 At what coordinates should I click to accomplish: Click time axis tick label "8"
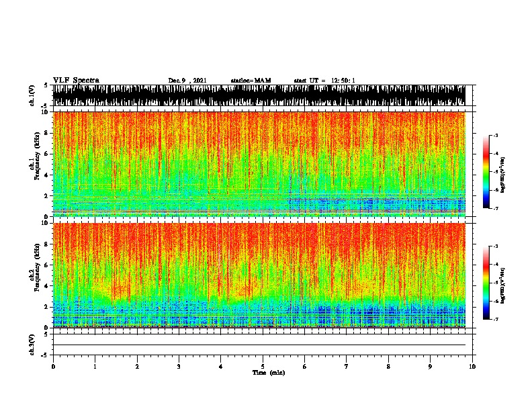click(388, 367)
